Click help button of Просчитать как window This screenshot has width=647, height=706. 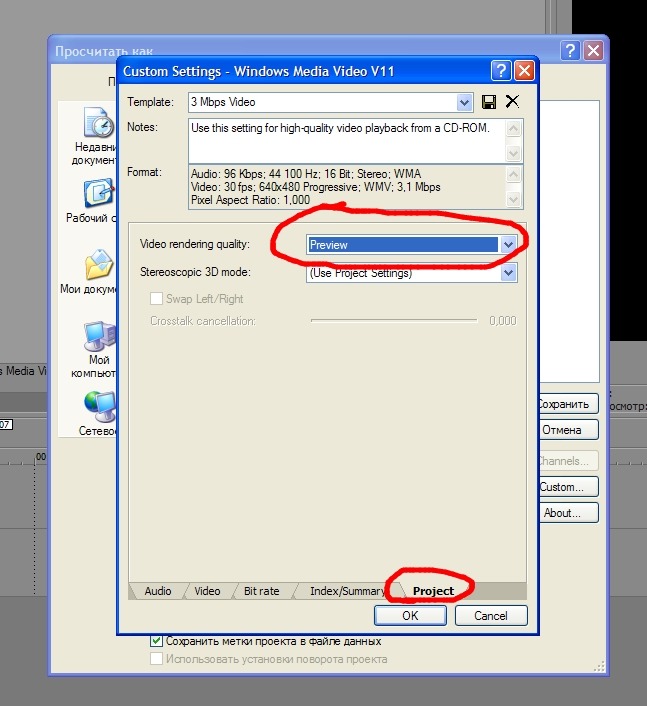point(570,50)
